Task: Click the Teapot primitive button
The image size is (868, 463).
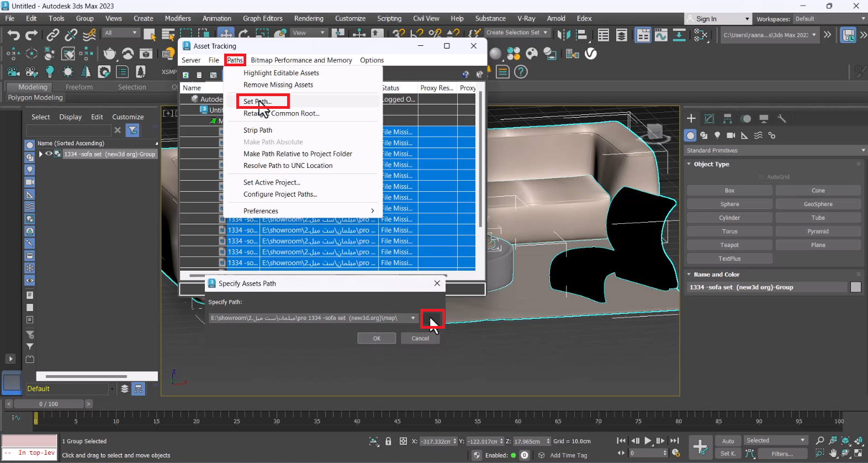Action: (x=729, y=245)
